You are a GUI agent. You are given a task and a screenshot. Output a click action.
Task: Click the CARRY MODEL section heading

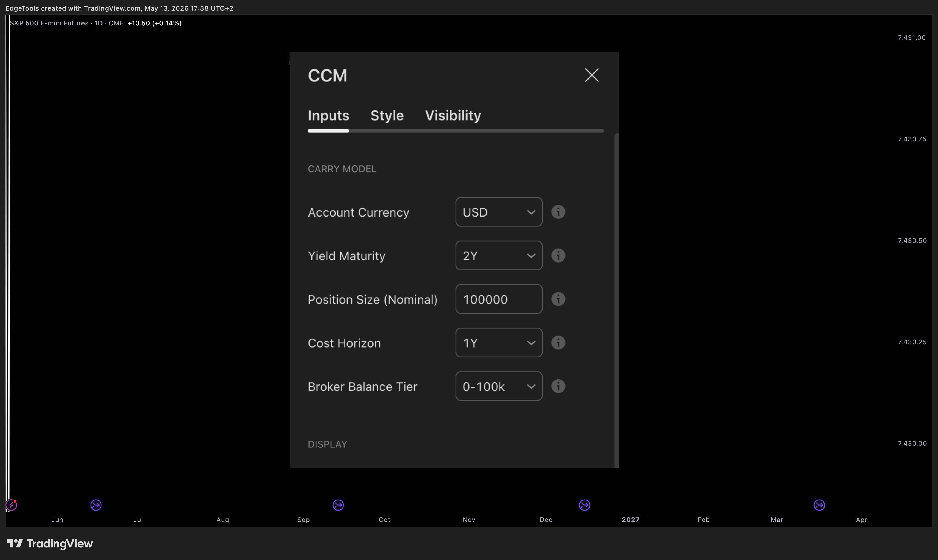(342, 169)
